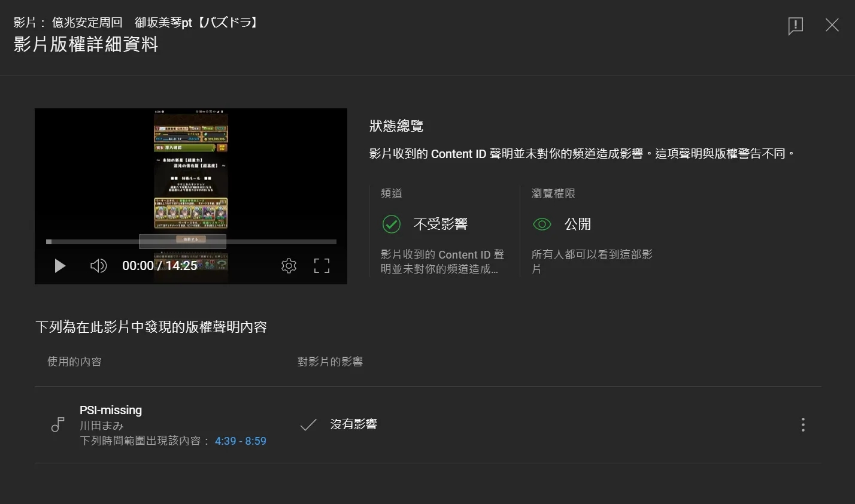Click the 狀態總覽 heading

(396, 126)
